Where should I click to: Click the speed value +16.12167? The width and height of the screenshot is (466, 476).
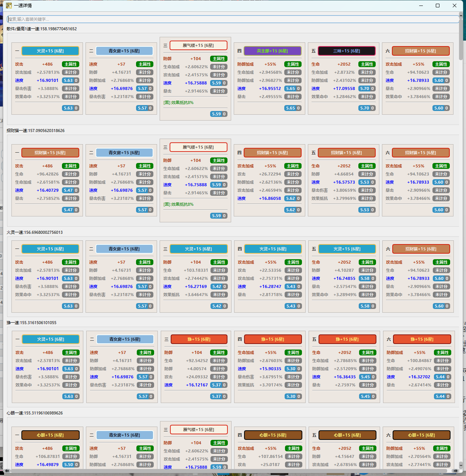[x=197, y=385]
